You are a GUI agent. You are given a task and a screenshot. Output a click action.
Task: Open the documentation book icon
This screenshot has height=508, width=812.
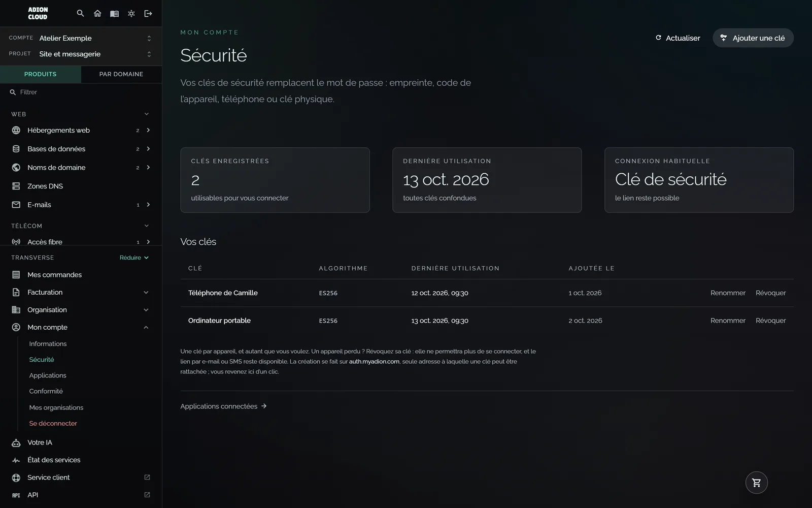[114, 13]
